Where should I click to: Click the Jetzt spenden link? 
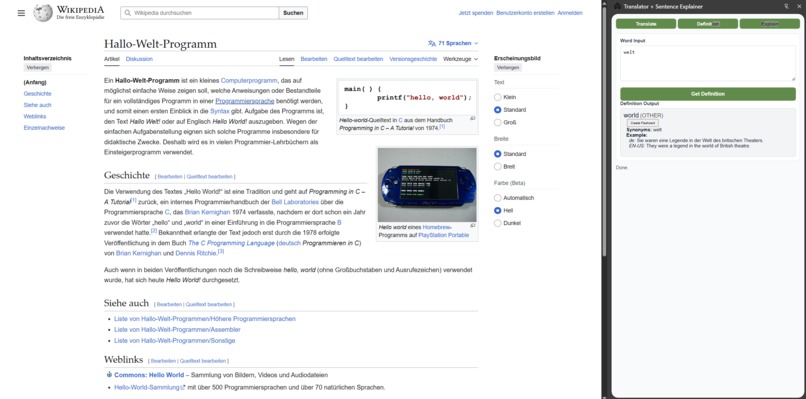(476, 13)
